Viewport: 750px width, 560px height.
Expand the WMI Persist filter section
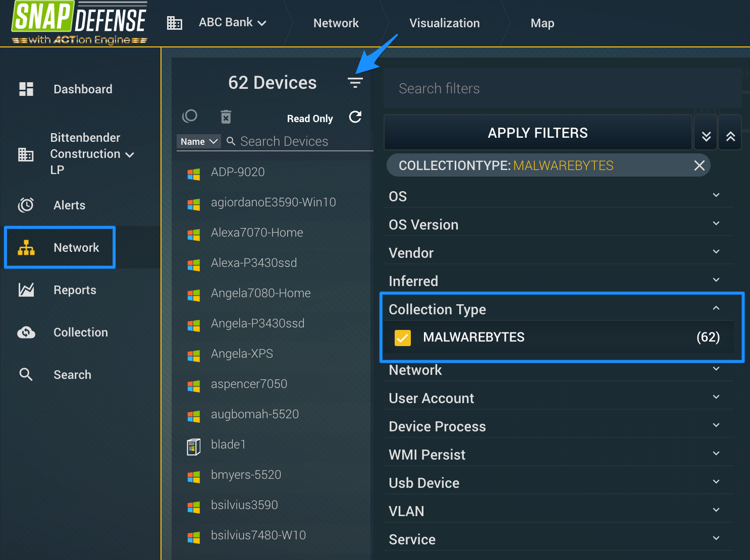560,454
